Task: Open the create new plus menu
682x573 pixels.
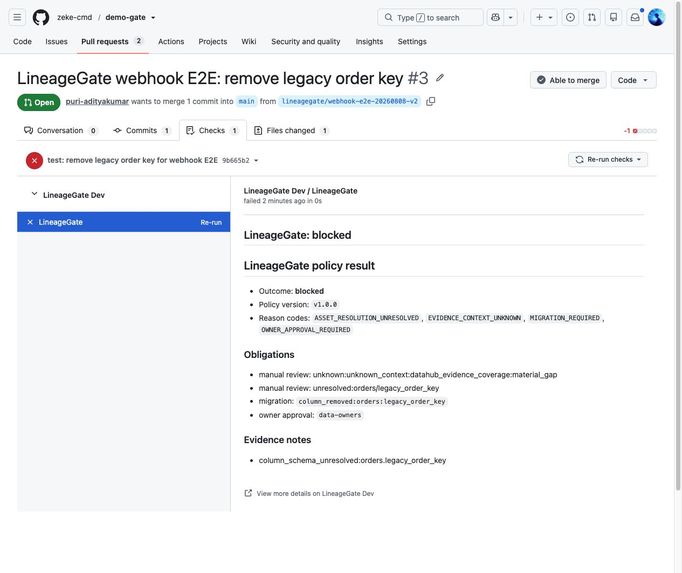Action: coord(544,17)
